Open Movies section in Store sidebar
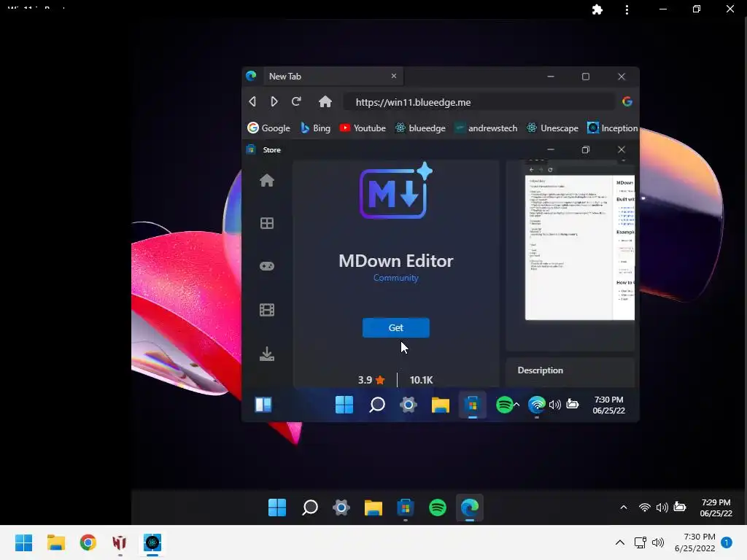Image resolution: width=747 pixels, height=560 pixels. 267,310
